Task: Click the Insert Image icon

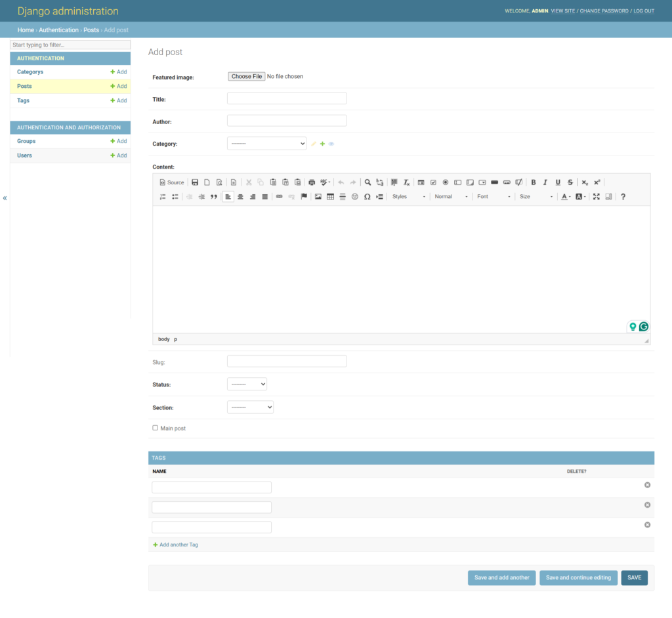Action: coord(318,197)
